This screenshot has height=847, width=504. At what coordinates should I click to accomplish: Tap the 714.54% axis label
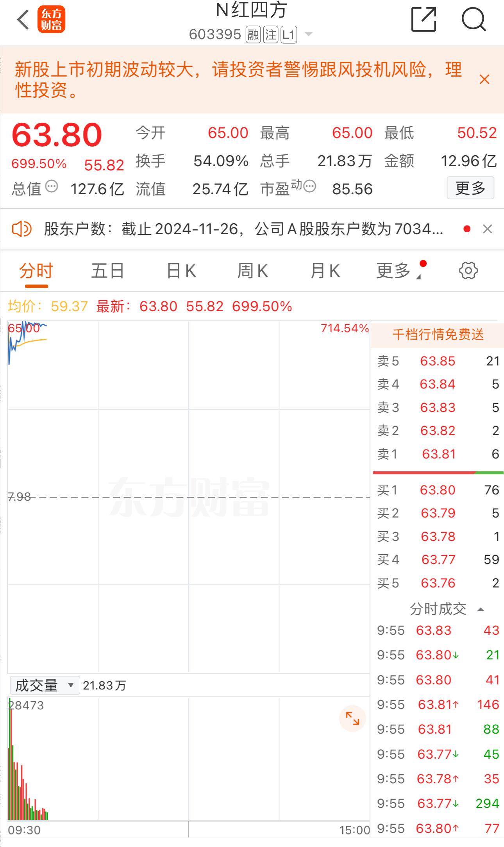coord(345,328)
